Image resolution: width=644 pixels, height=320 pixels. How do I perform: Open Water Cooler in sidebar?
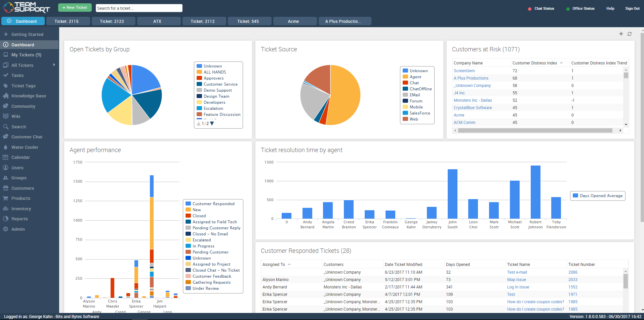[x=25, y=147]
